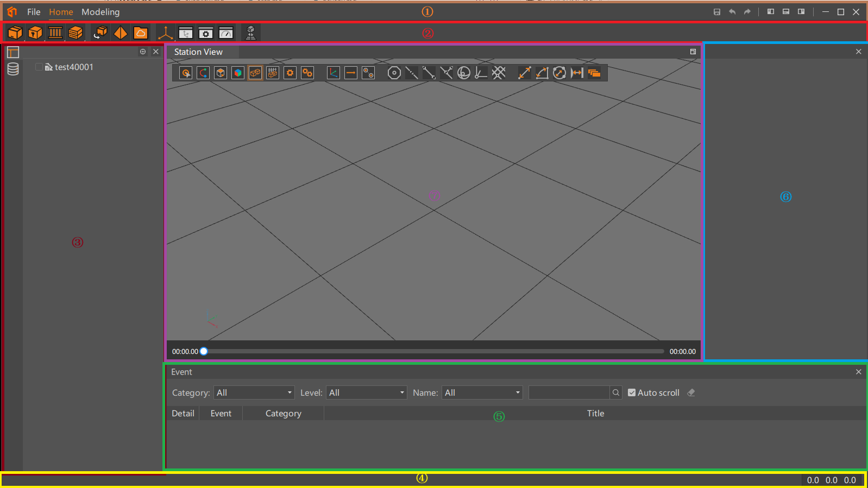Click the Title column header
Image resolution: width=868 pixels, height=488 pixels.
click(595, 413)
